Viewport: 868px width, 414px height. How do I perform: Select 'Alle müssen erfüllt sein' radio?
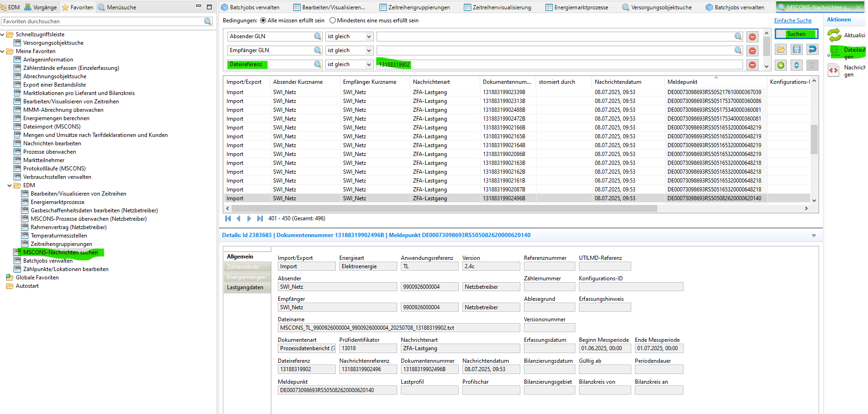pos(263,20)
